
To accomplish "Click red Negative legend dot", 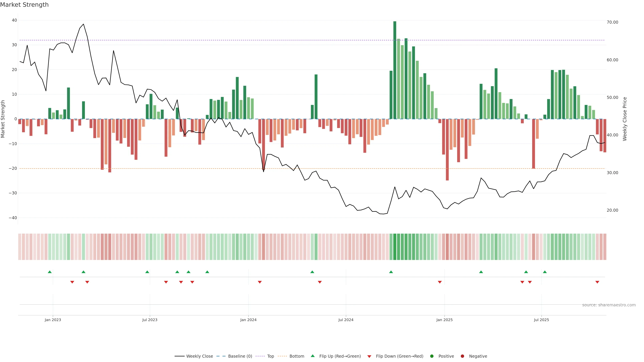I will 462,356.
